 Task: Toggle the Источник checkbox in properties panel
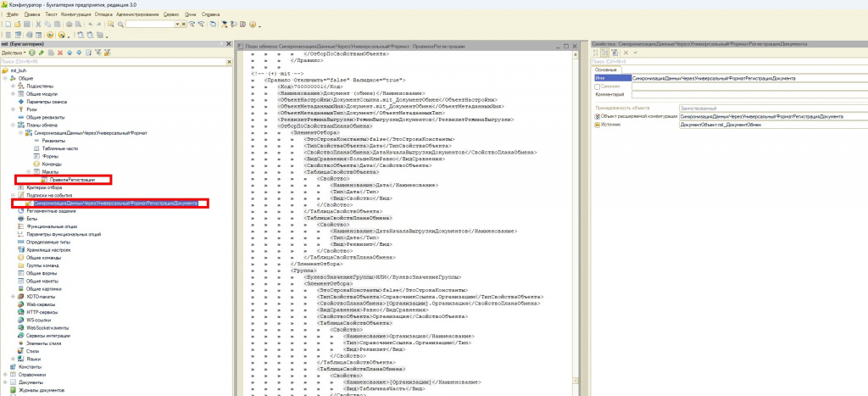[597, 124]
